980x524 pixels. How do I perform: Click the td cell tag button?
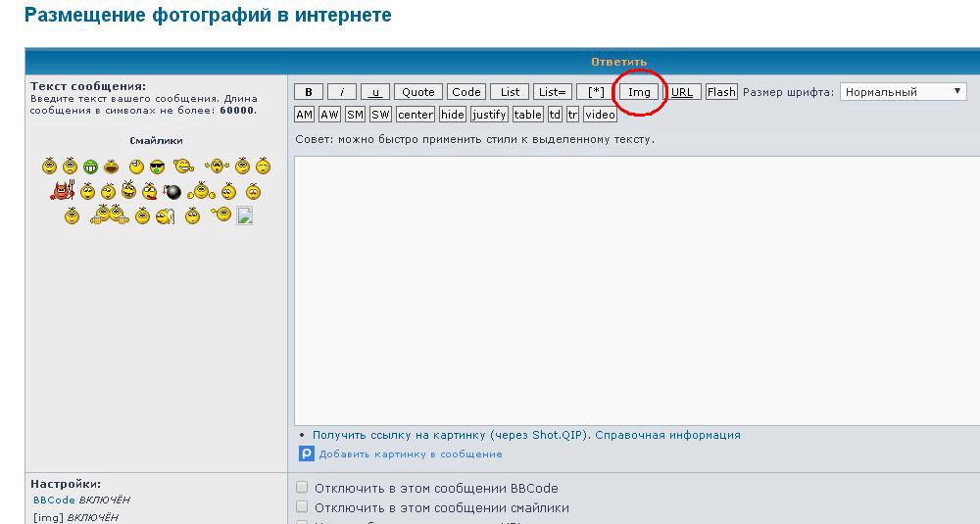(x=555, y=115)
